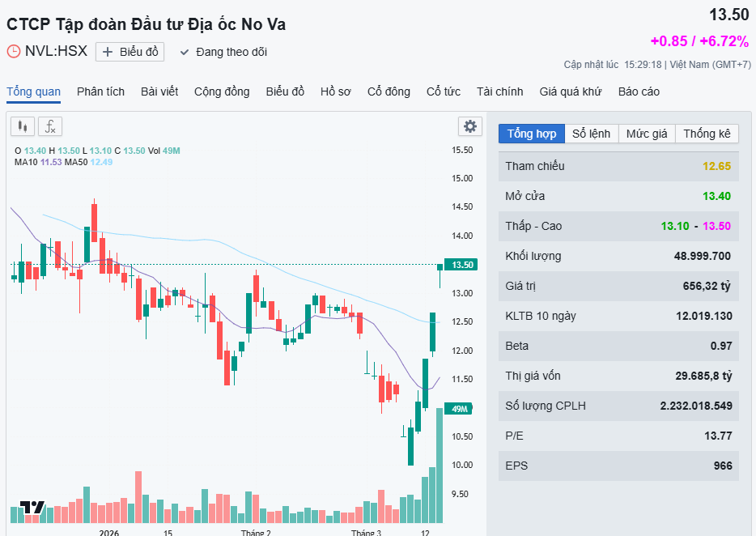Click the plus icon on Biểu đồ button
Screen dimensions: 756x536
pyautogui.click(x=108, y=52)
